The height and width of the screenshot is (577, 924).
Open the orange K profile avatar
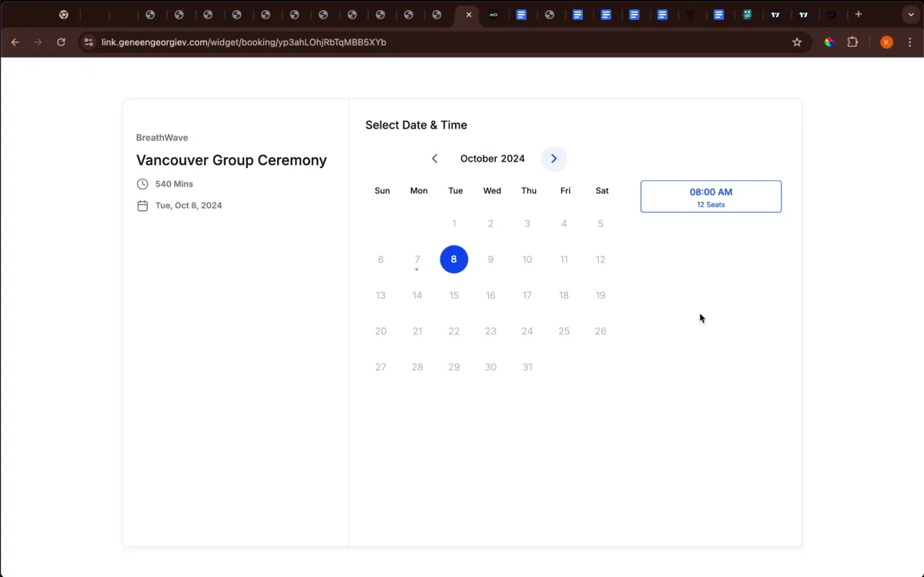click(x=886, y=42)
